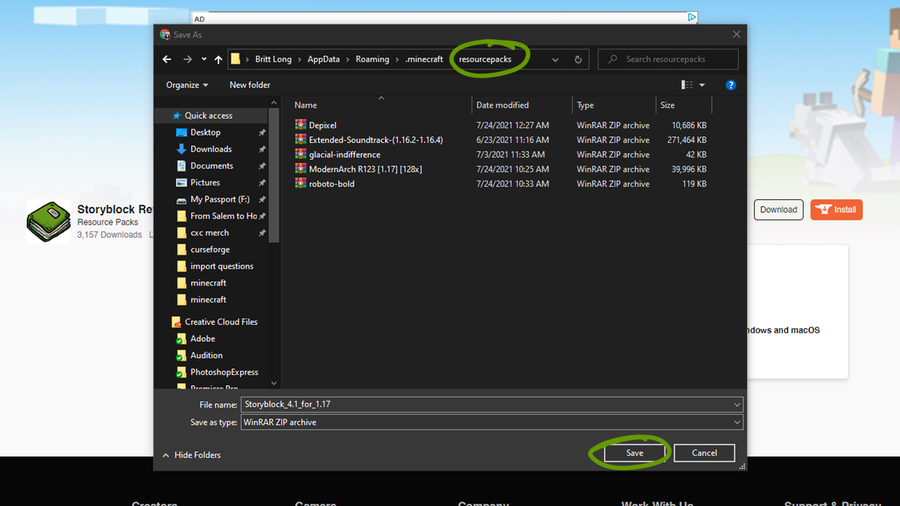The width and height of the screenshot is (900, 506).
Task: Open the Adobe folder in sidebar
Action: (x=203, y=339)
